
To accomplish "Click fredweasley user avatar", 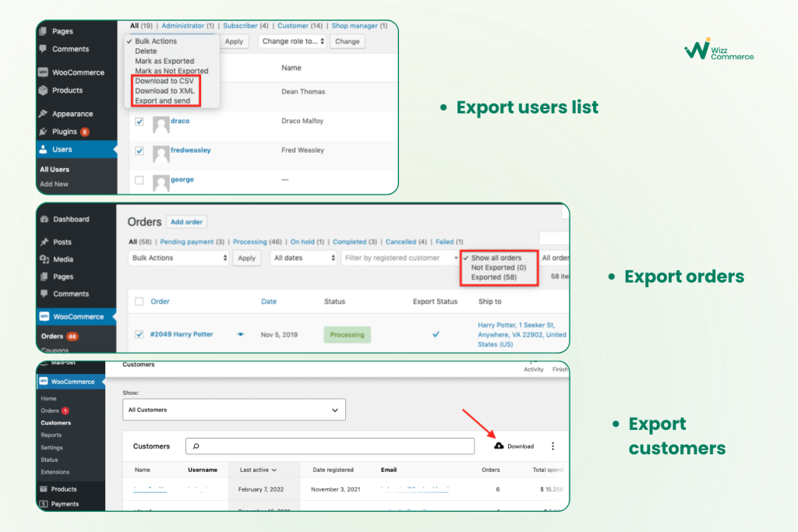I will coord(161,153).
